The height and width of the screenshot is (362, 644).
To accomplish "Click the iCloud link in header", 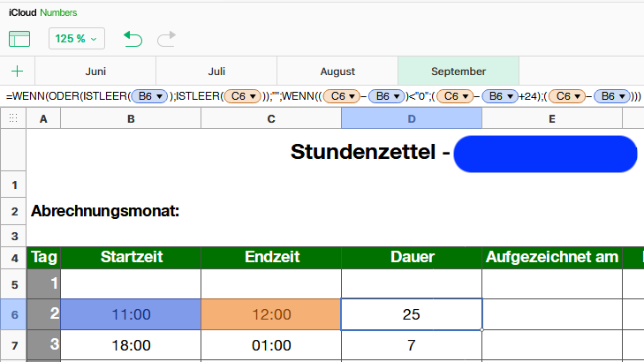I will [21, 13].
